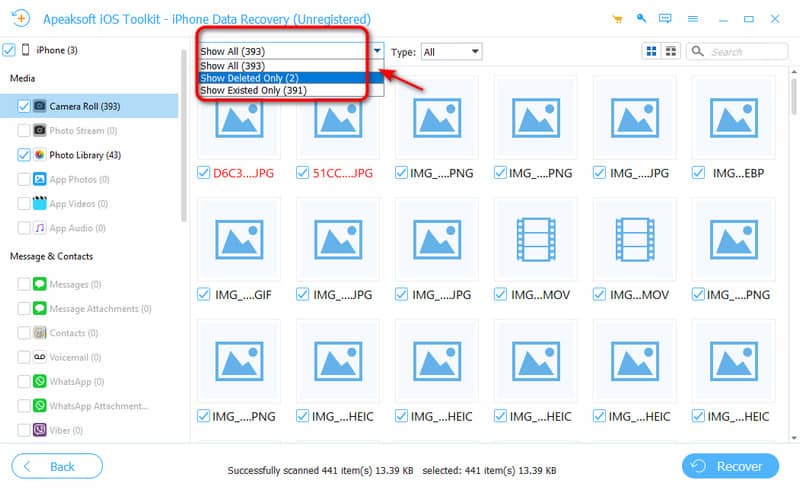Open the feedback chat icon

(666, 19)
